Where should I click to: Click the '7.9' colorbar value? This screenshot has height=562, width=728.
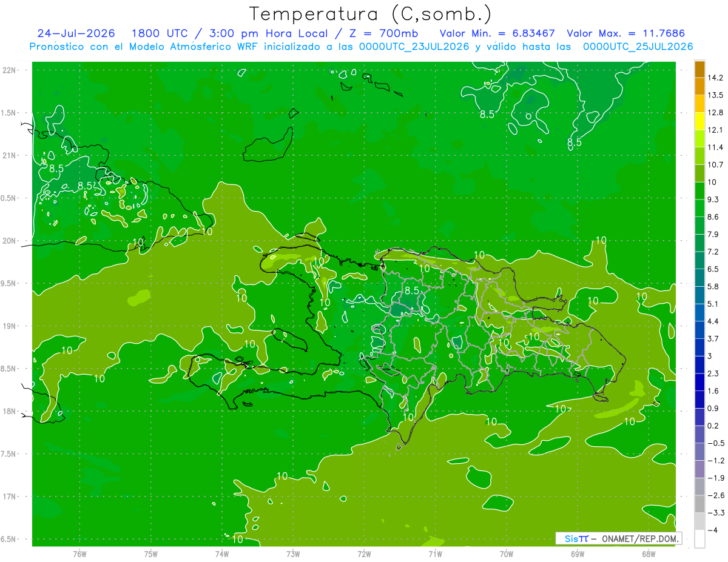(x=713, y=235)
